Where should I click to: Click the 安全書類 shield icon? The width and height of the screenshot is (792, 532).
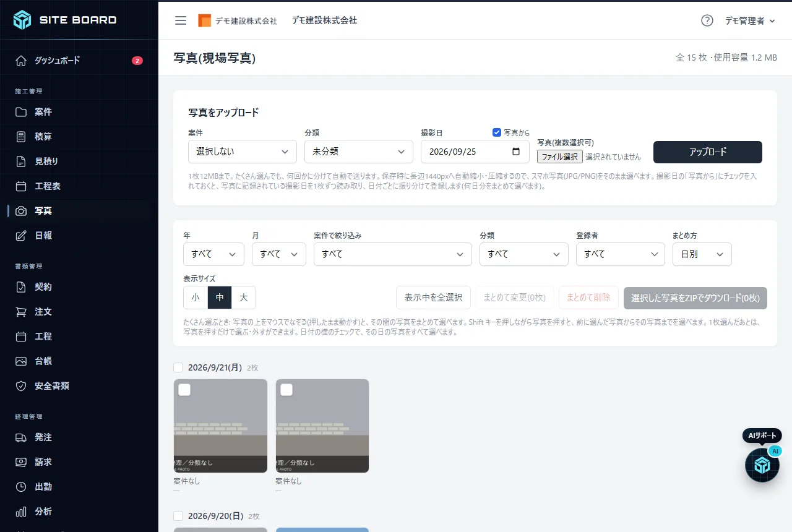21,386
